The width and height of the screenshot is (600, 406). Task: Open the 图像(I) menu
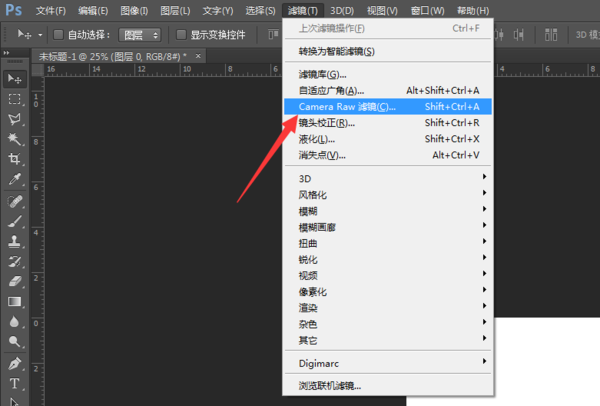[134, 11]
